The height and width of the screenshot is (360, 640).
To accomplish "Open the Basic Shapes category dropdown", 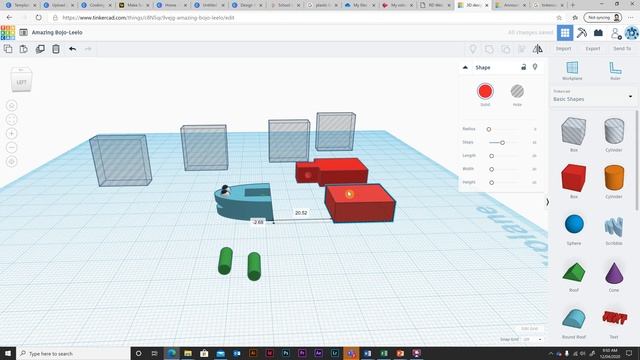I will pyautogui.click(x=593, y=96).
